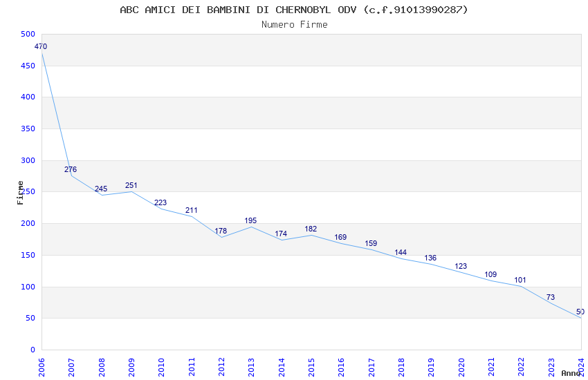The image size is (588, 380).
Task: Click x-axis year label 2020
Action: (461, 368)
